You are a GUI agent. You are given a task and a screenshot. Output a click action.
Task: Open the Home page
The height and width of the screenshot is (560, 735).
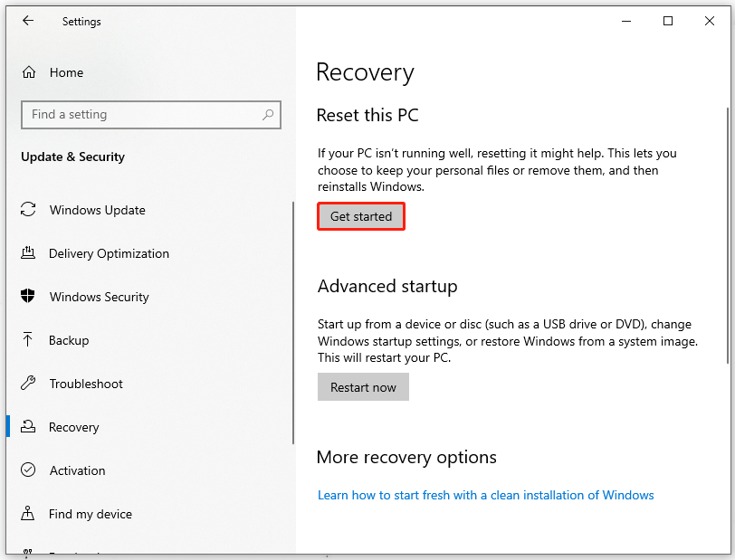[67, 72]
